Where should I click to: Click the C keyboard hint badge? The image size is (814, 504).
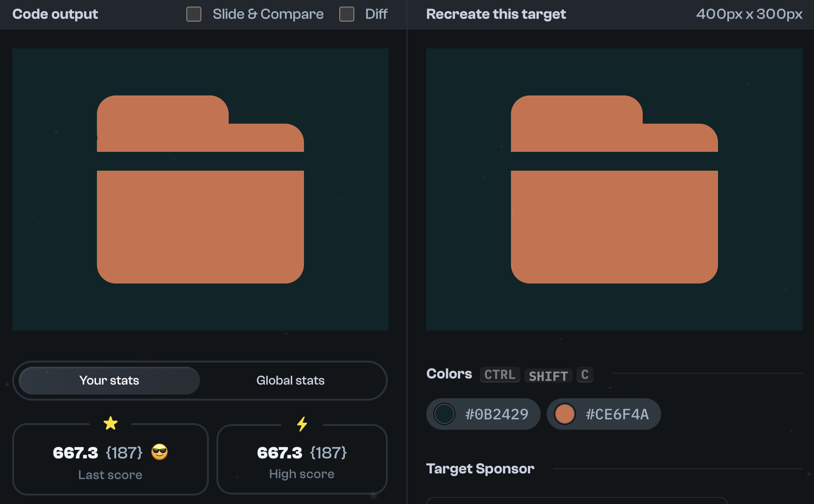(x=584, y=375)
